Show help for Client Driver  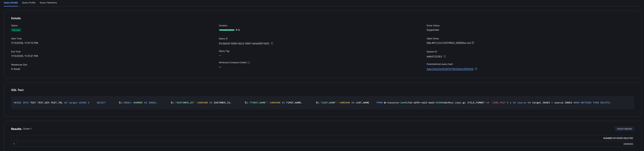click(x=473, y=43)
